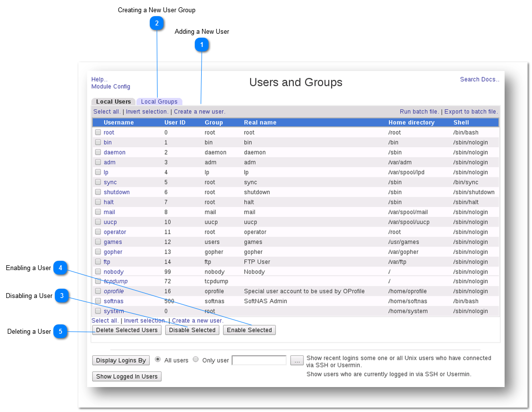Click the Real name column header

(x=260, y=122)
